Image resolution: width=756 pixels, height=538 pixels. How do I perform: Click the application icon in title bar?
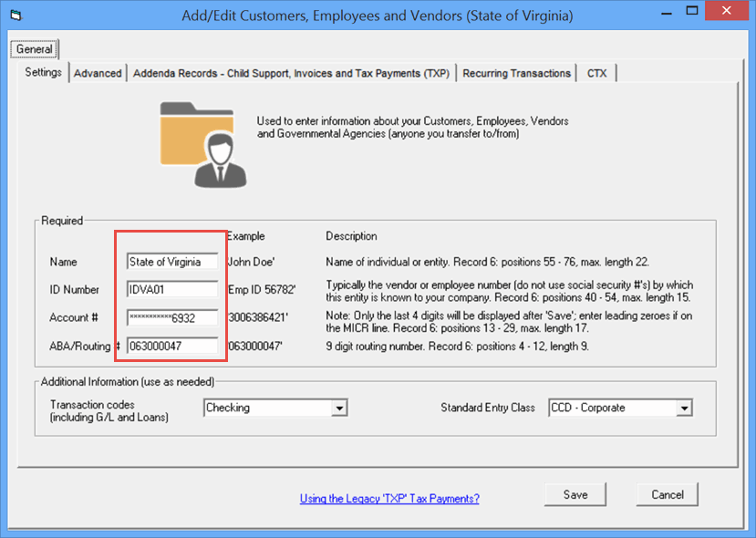pyautogui.click(x=16, y=16)
